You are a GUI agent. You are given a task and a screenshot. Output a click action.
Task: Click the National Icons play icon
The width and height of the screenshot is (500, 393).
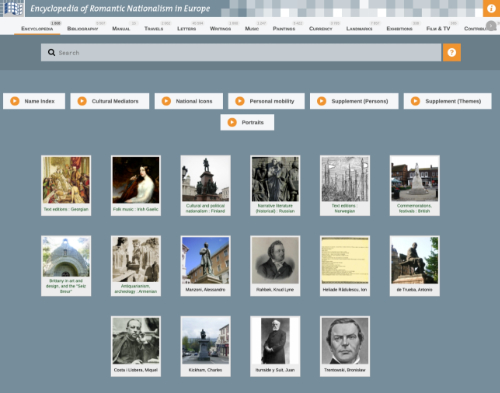point(166,101)
